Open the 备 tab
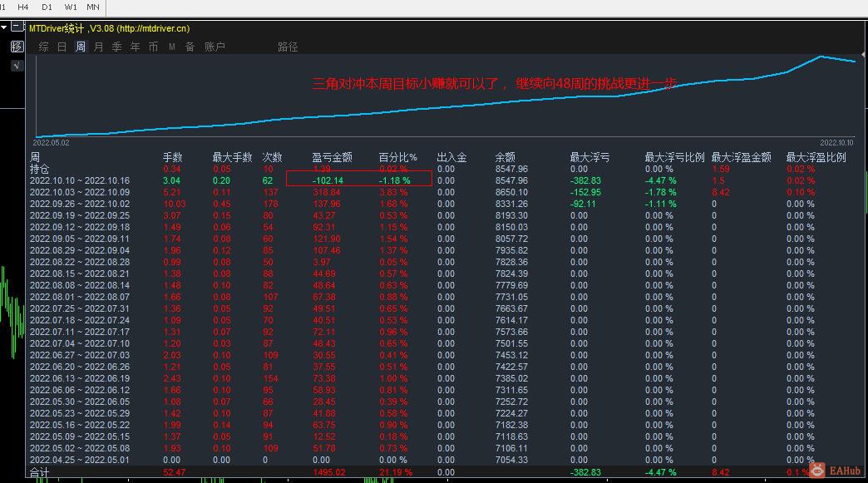This screenshot has height=483, width=868. (190, 47)
